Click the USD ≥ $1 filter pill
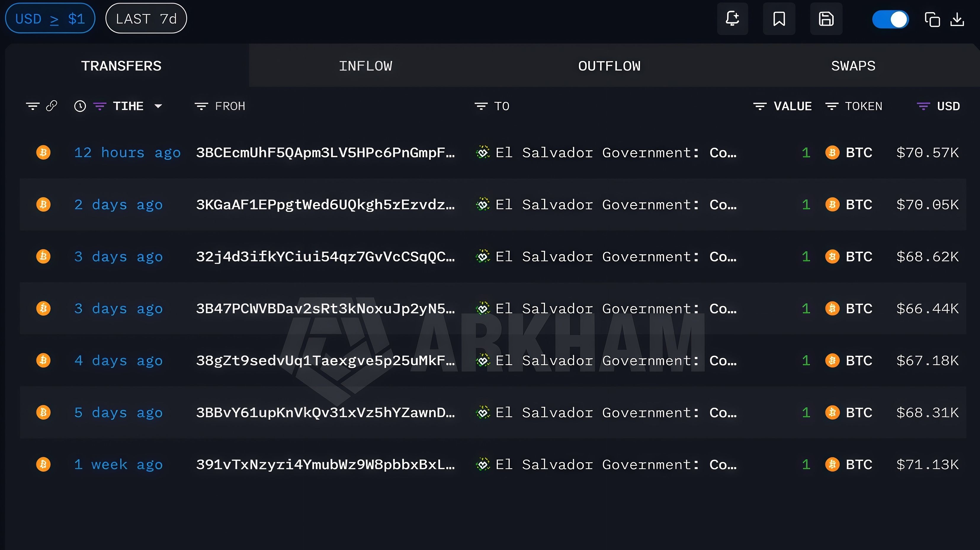 (50, 19)
